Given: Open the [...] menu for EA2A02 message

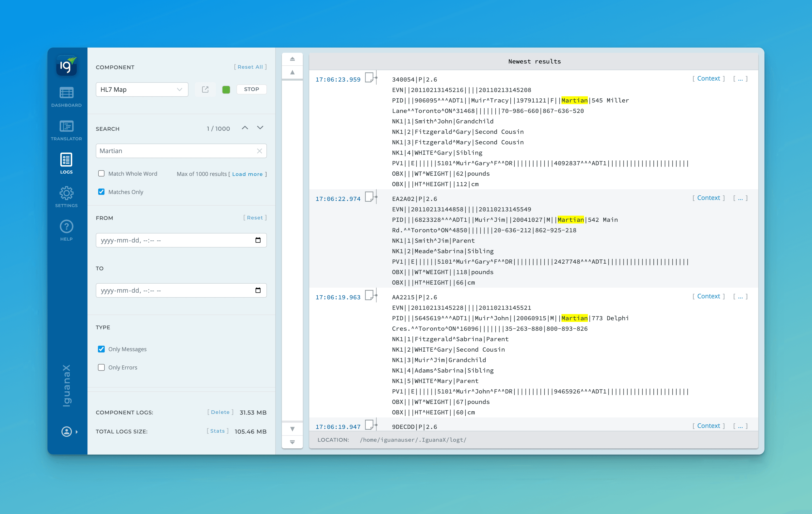Looking at the screenshot, I should 740,198.
